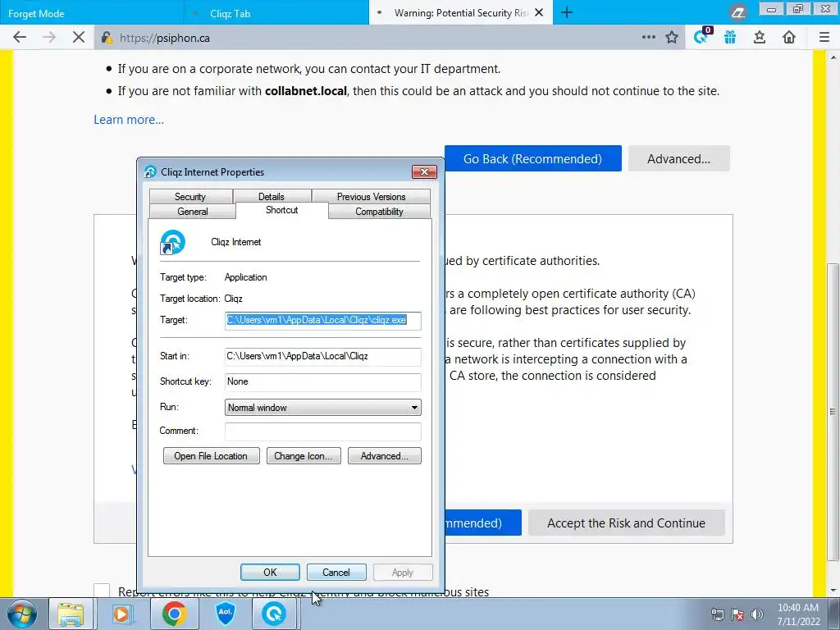Click Advanced button in properties dialog
840x630 pixels.
[x=385, y=456]
